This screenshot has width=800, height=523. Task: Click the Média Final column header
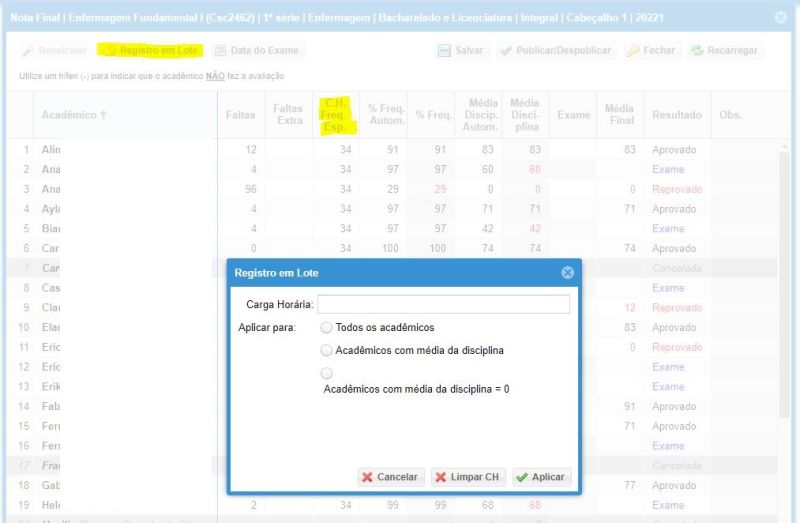coord(619,115)
